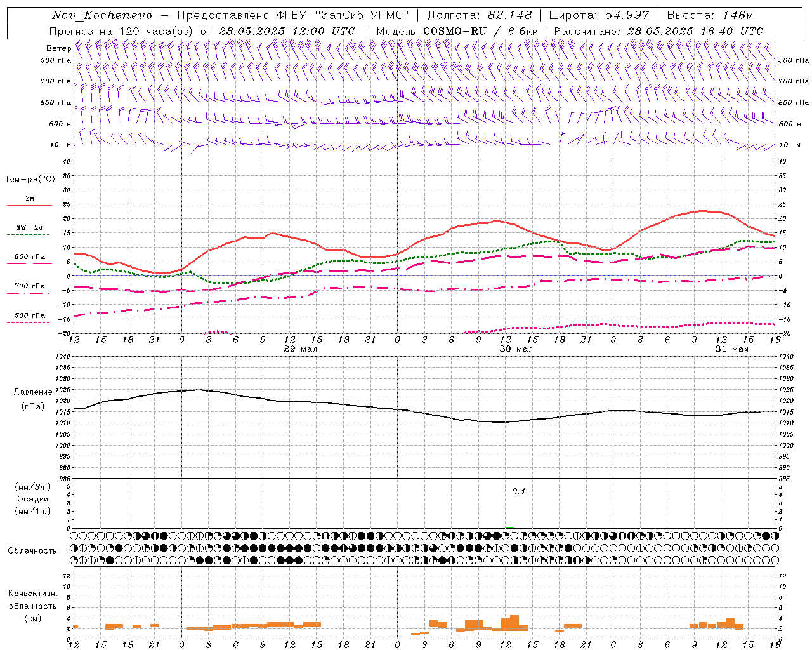Viewport: 812px width, 650px height.
Task: Click the 'Td 2м' dew point legend entry
Action: (x=29, y=227)
